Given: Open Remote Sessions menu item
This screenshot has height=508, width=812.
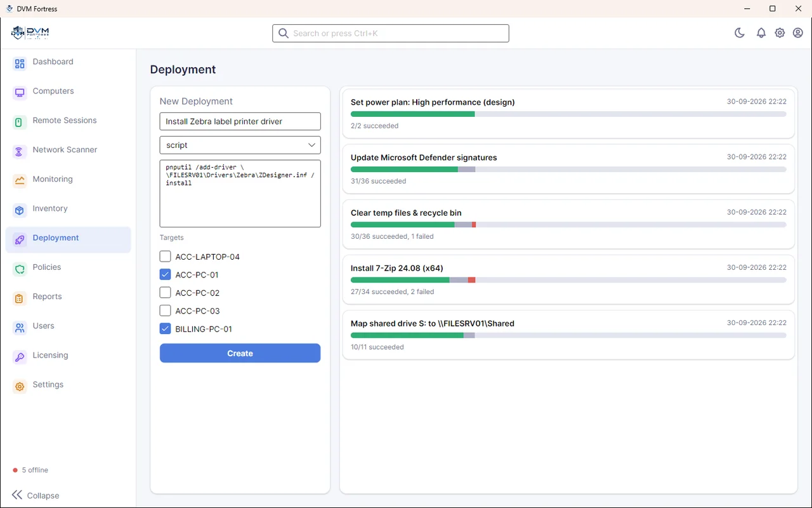Looking at the screenshot, I should pos(68,121).
